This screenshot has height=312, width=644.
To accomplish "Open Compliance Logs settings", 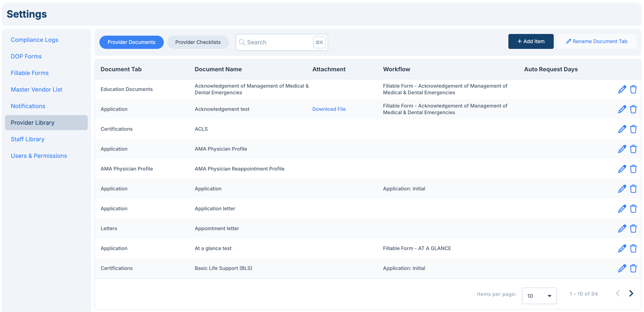I will pyautogui.click(x=34, y=40).
